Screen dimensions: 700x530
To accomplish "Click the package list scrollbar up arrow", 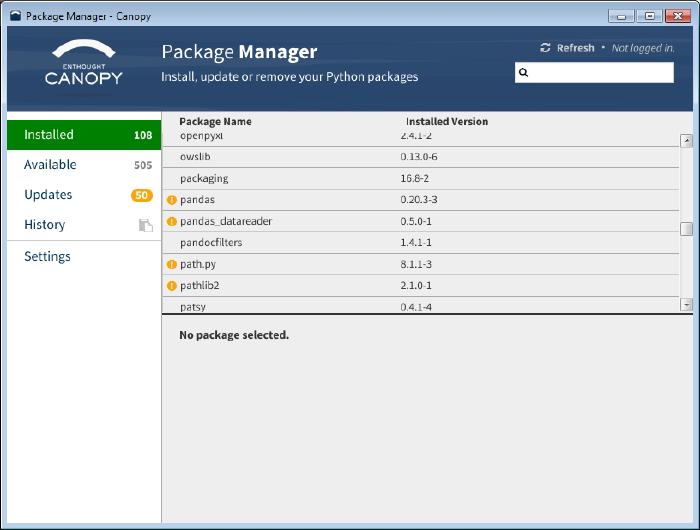I will (x=686, y=141).
